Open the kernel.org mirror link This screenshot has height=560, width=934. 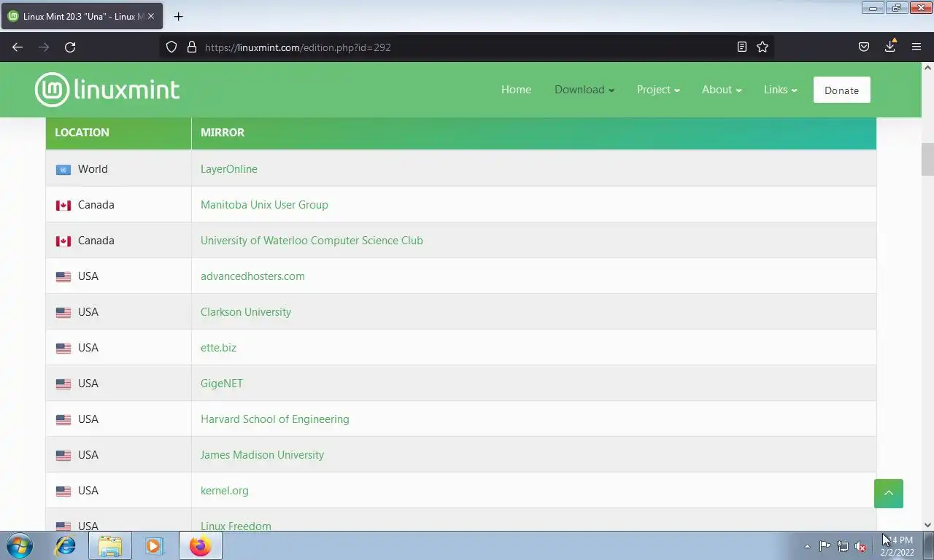pyautogui.click(x=225, y=491)
